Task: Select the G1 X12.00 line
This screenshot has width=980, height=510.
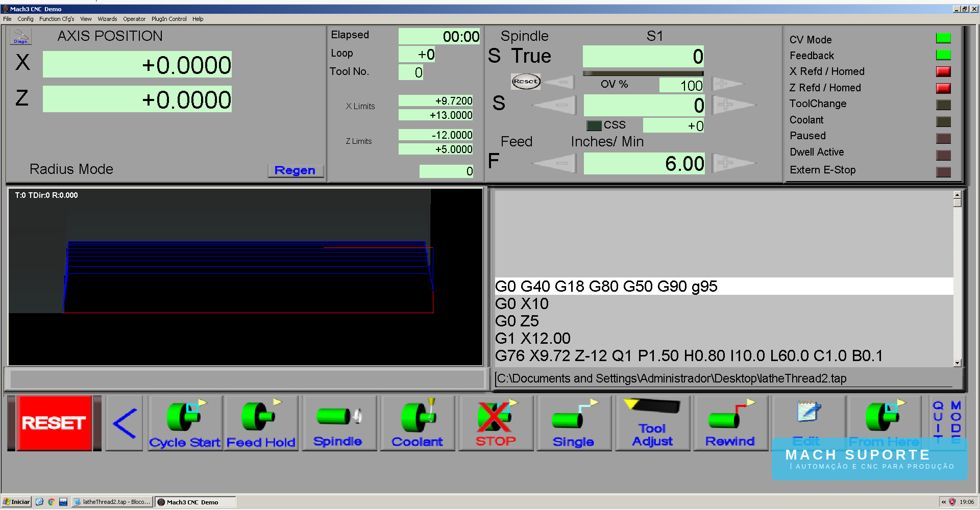Action: coord(724,338)
